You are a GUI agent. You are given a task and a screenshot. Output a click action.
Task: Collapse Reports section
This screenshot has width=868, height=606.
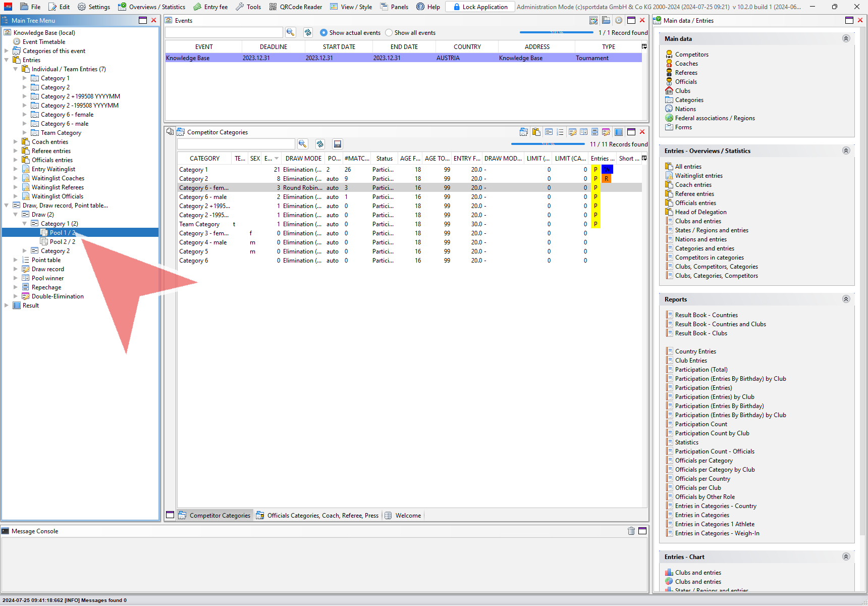pos(846,299)
